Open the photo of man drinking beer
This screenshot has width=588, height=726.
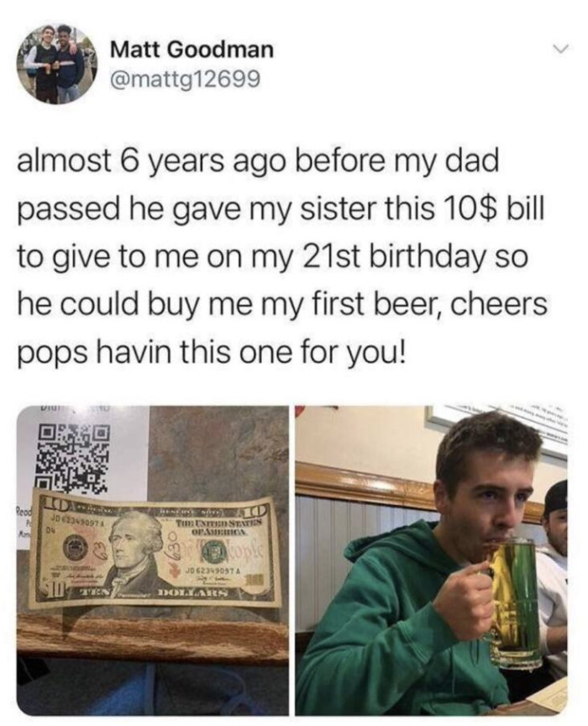coord(431,560)
